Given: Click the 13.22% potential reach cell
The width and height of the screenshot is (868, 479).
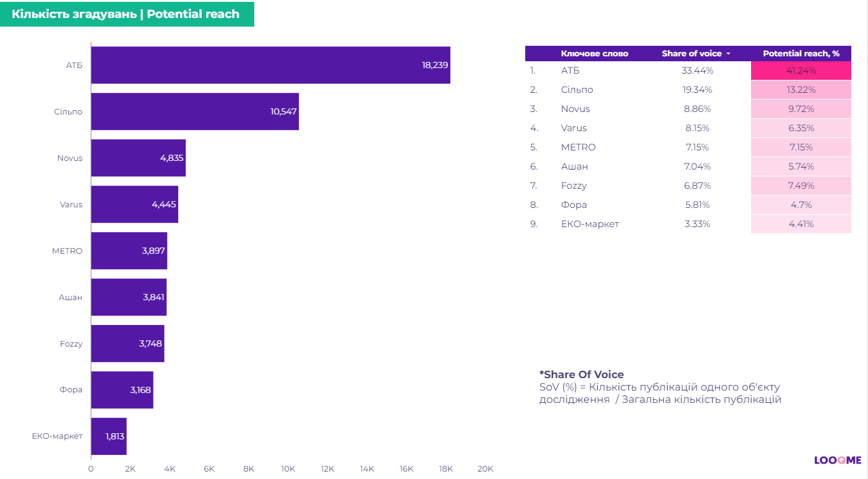Looking at the screenshot, I should pyautogui.click(x=801, y=90).
